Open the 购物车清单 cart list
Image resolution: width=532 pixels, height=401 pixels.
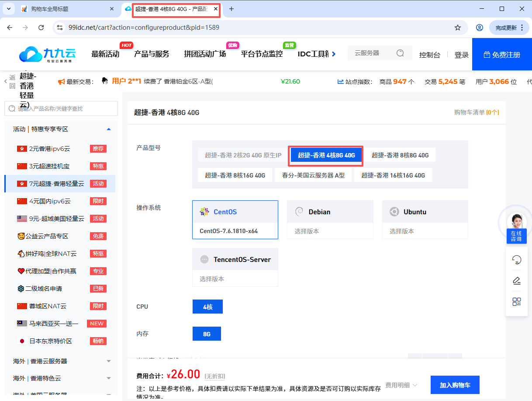coord(477,112)
